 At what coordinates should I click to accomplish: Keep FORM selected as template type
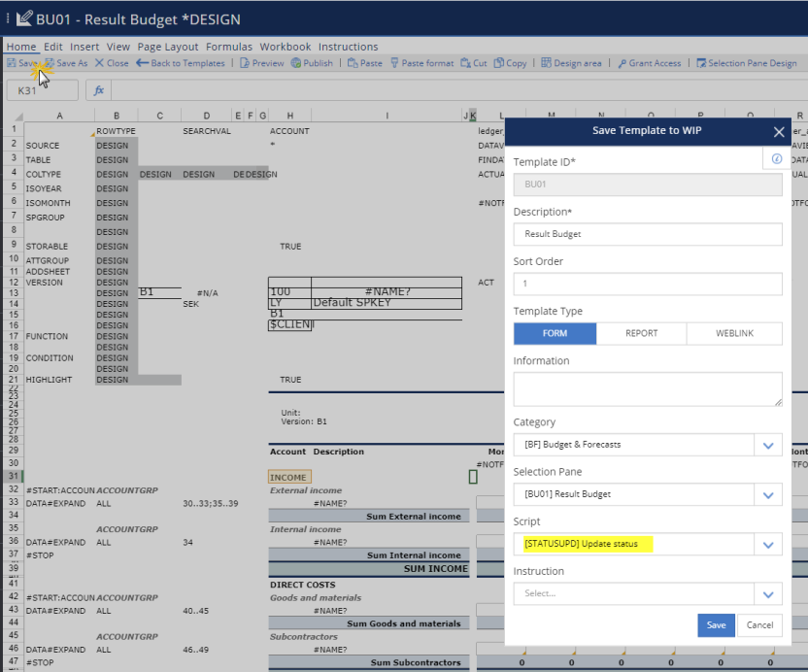555,333
